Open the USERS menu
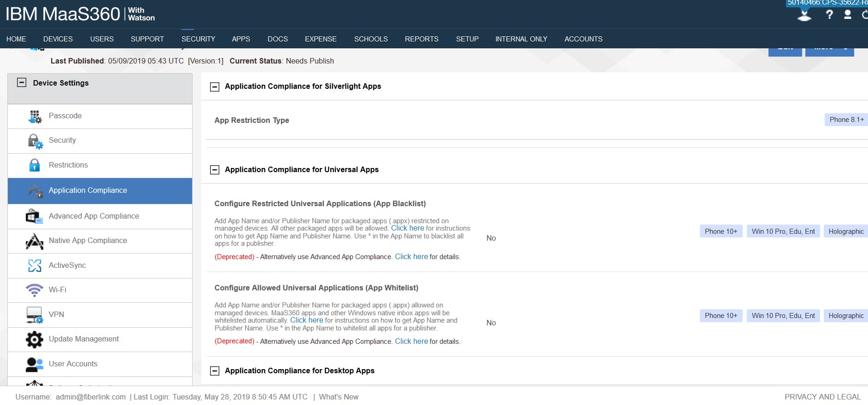 [x=102, y=39]
